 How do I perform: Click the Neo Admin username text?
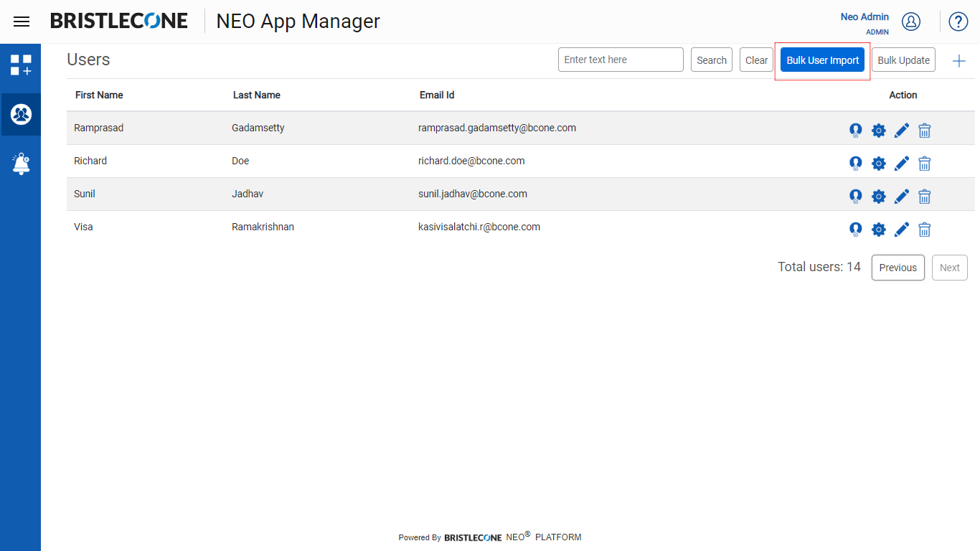864,17
